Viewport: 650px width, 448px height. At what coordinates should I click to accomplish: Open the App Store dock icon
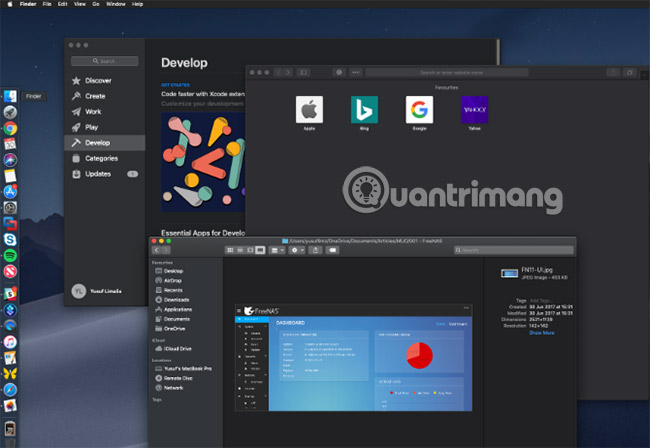tap(10, 191)
